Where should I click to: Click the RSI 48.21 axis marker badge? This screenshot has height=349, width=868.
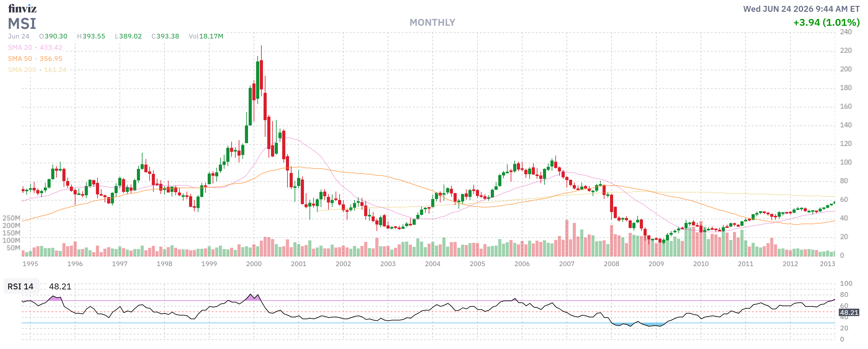pyautogui.click(x=849, y=313)
